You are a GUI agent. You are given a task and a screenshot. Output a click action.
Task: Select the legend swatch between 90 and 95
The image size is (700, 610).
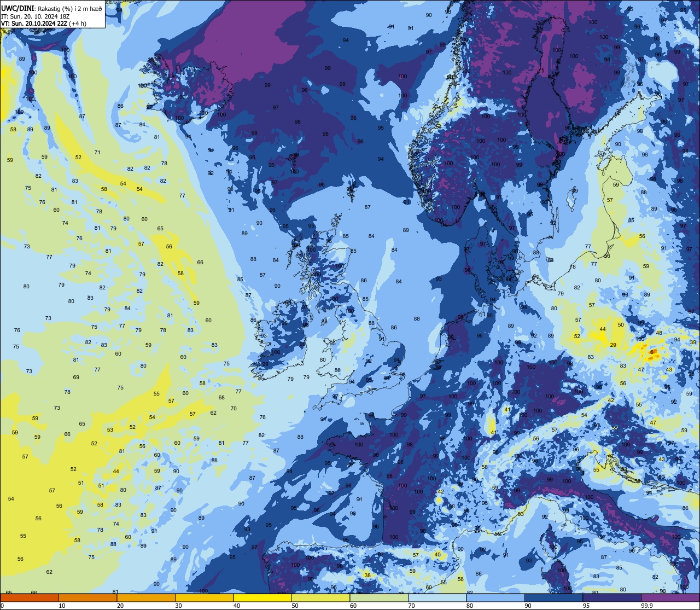point(553,597)
